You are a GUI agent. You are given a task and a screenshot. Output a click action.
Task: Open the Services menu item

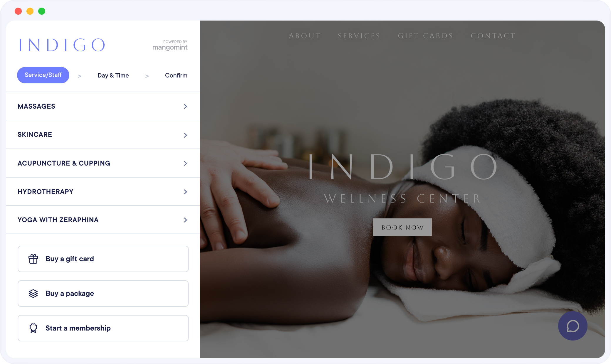tap(359, 36)
